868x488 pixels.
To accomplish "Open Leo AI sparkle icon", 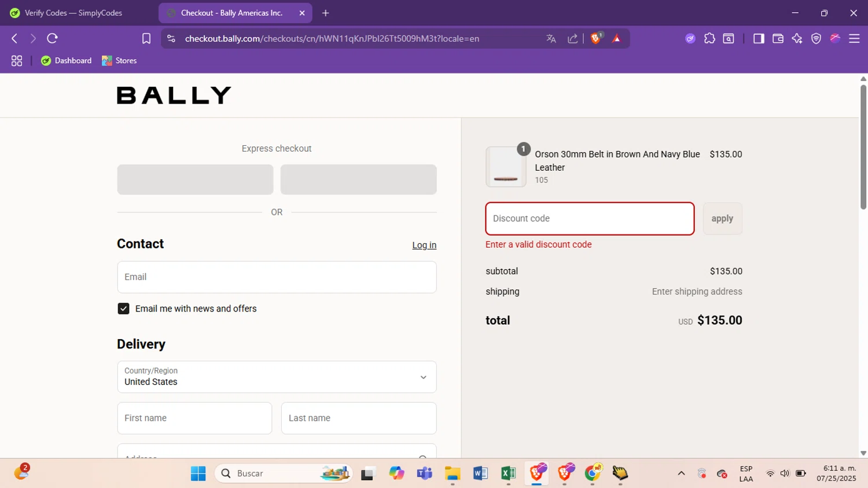I will click(x=797, y=38).
